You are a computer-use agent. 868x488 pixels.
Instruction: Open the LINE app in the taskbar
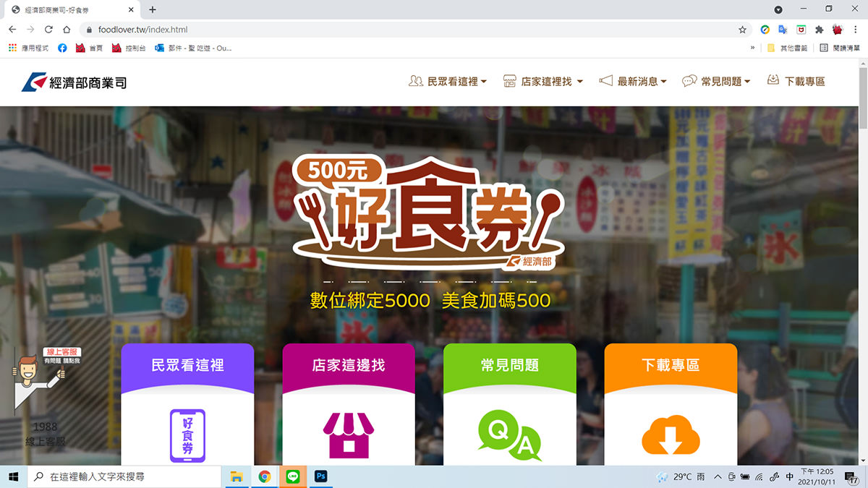[293, 476]
